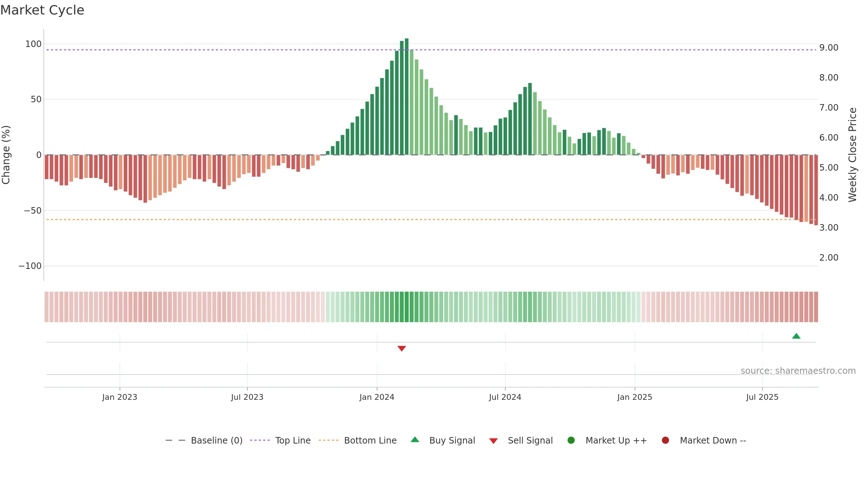Viewport: 868px width, 488px height.
Task: Click the orange dotted Bottom Line swatch
Action: click(328, 440)
